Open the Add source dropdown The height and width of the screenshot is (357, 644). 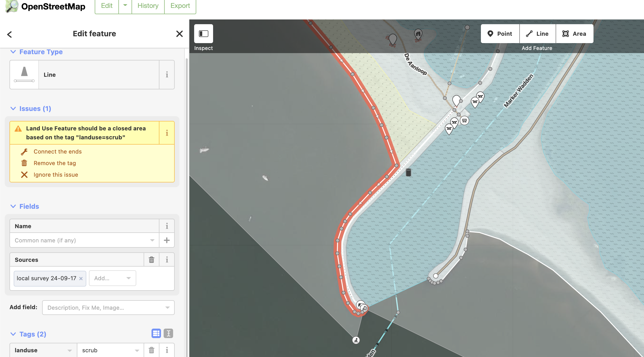pos(112,278)
